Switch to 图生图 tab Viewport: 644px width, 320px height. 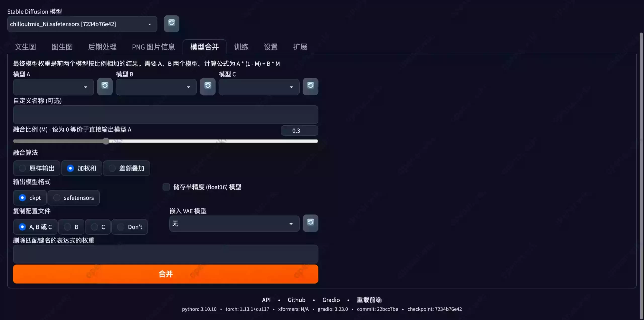pyautogui.click(x=62, y=46)
